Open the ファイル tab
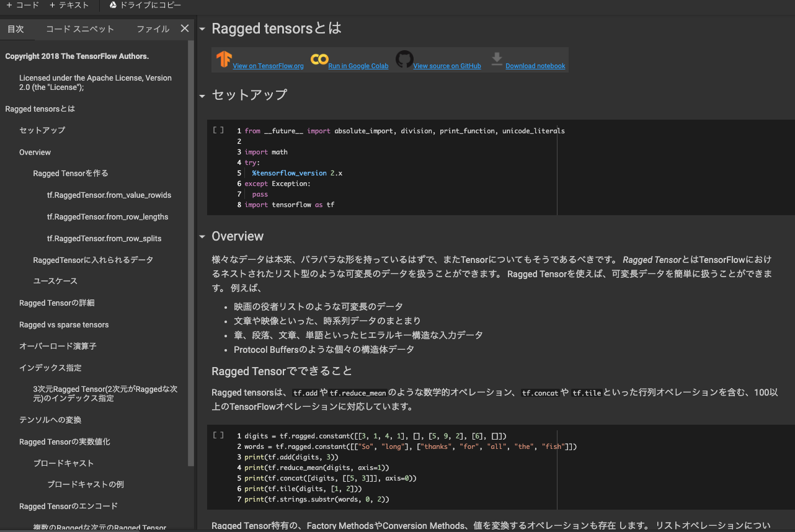The height and width of the screenshot is (532, 795). 153,29
